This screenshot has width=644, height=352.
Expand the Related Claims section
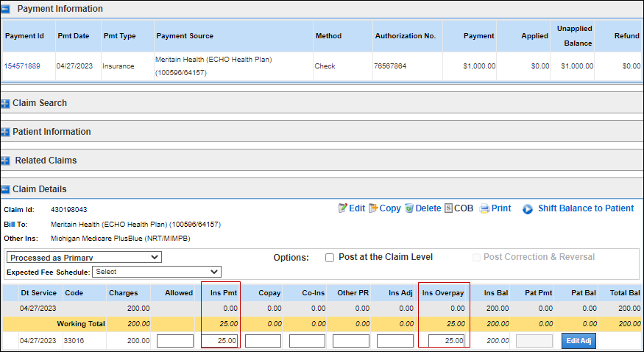[6, 161]
